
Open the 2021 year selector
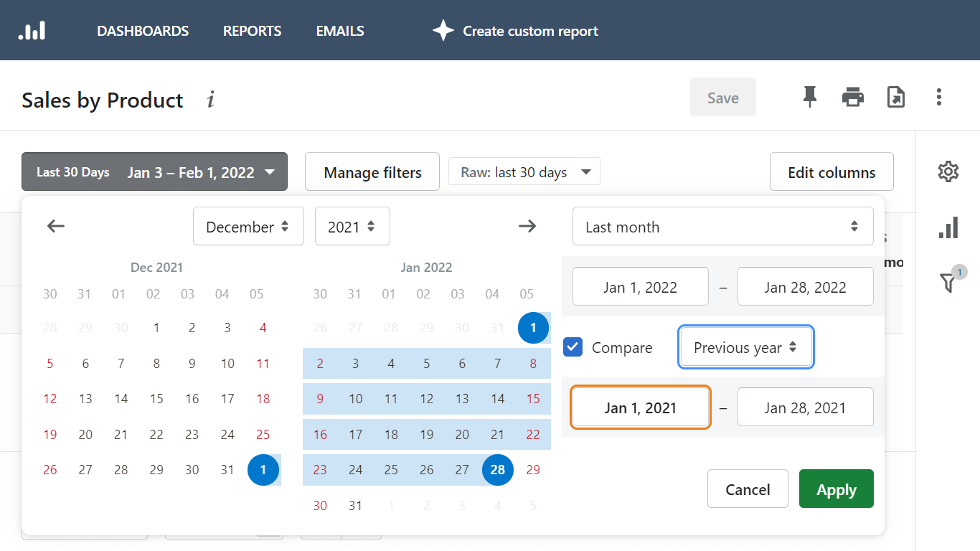tap(352, 226)
